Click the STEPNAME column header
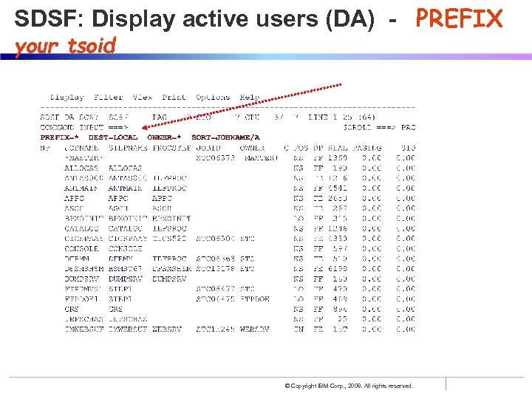This screenshot has width=532, height=399. tap(128, 148)
